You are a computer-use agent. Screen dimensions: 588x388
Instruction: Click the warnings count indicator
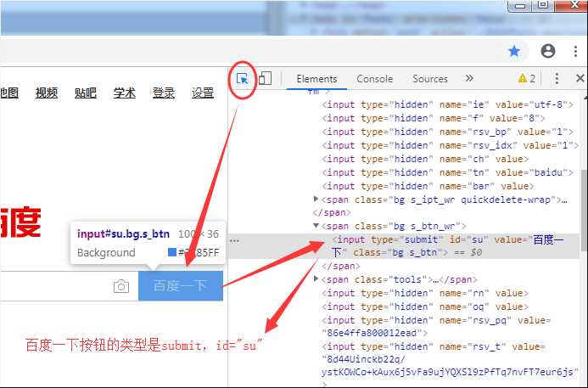527,78
